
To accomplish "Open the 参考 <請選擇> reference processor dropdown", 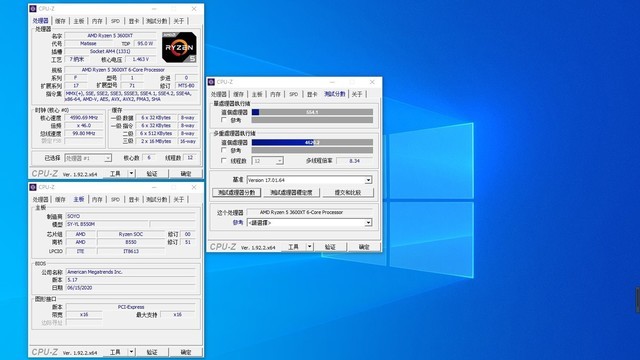I will (309, 223).
